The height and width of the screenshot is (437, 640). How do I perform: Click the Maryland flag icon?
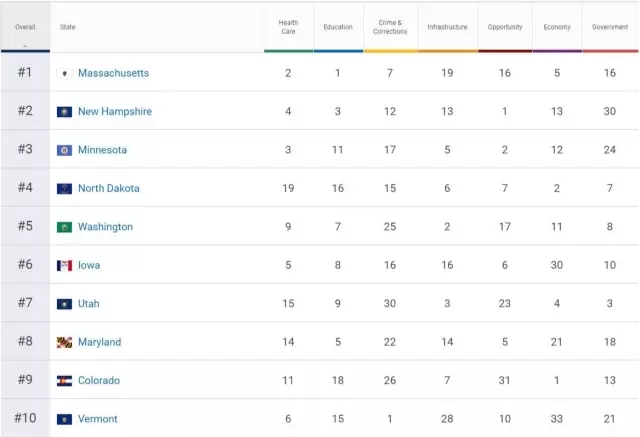64,342
